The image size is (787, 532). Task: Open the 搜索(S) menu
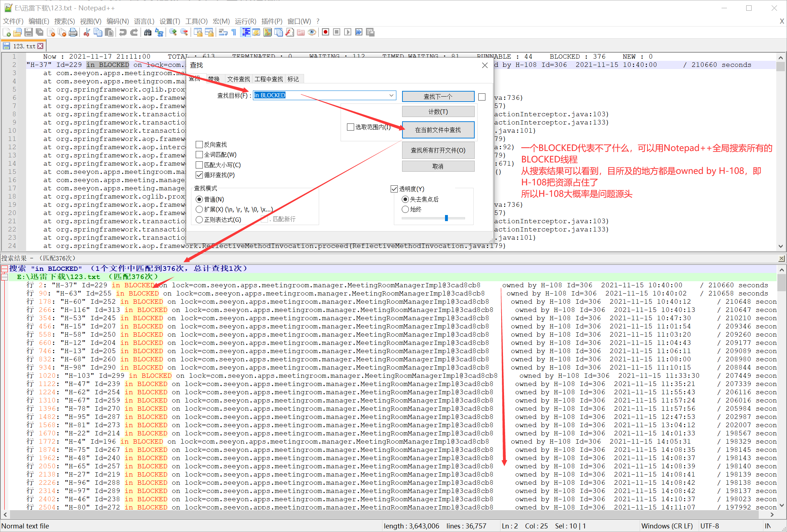[x=64, y=21]
